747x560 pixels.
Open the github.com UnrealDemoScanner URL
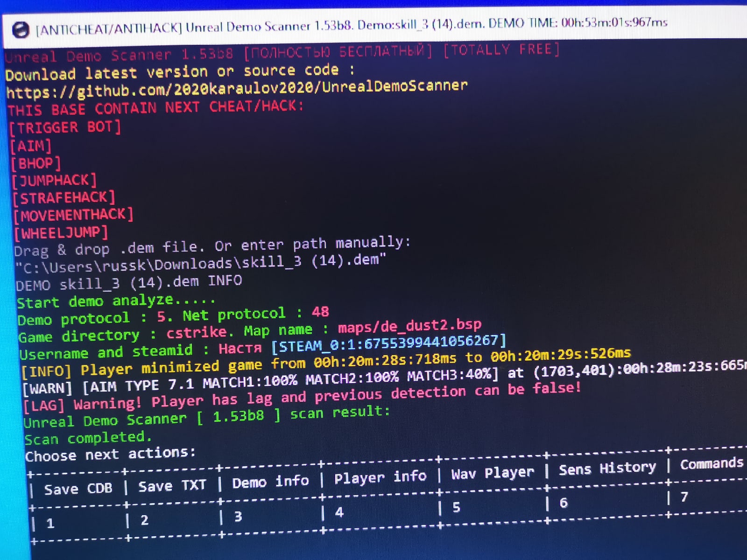(x=237, y=88)
